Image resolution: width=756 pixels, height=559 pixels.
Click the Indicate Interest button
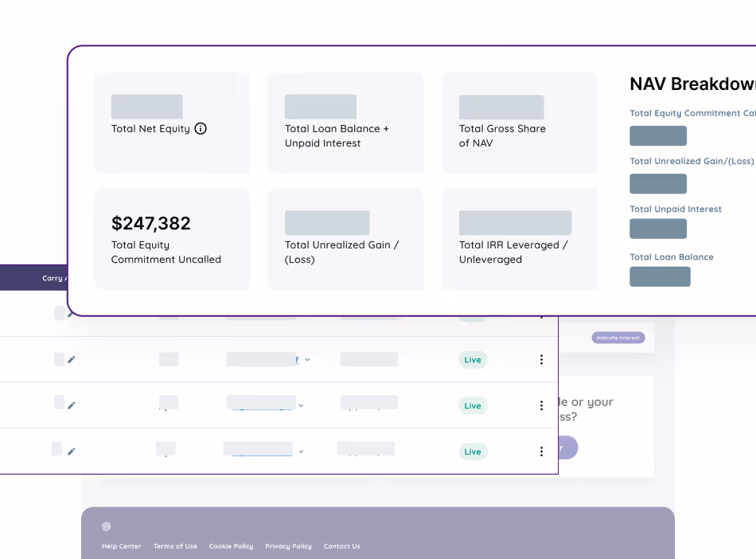[617, 337]
